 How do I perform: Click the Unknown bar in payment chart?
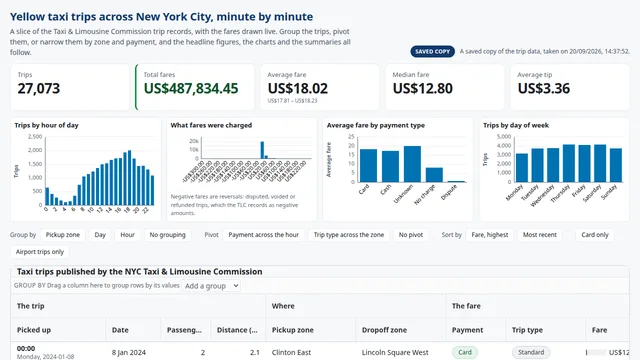coord(412,164)
